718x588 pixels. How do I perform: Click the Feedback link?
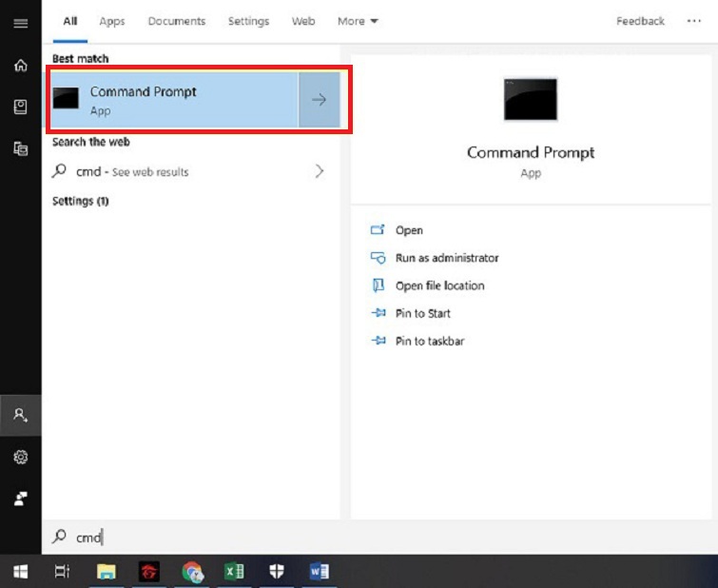coord(640,21)
